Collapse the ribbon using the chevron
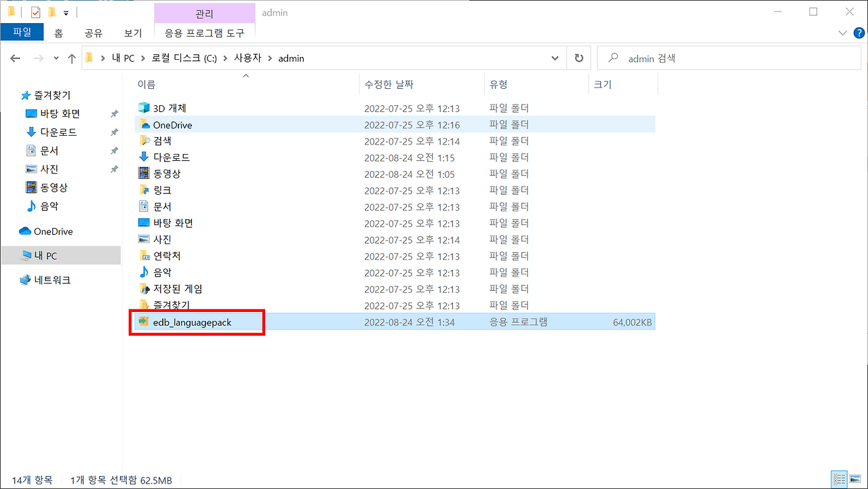 point(842,33)
